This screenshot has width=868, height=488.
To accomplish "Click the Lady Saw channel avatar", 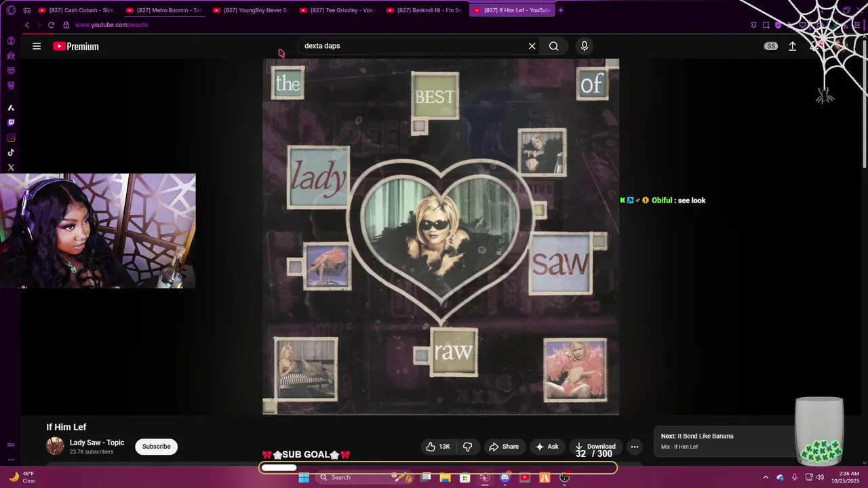I will click(55, 446).
